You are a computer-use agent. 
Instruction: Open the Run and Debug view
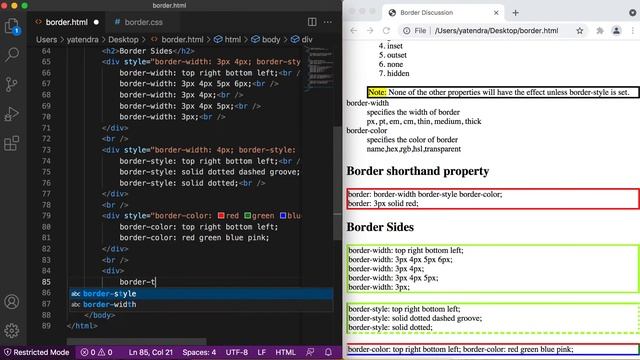[x=11, y=114]
